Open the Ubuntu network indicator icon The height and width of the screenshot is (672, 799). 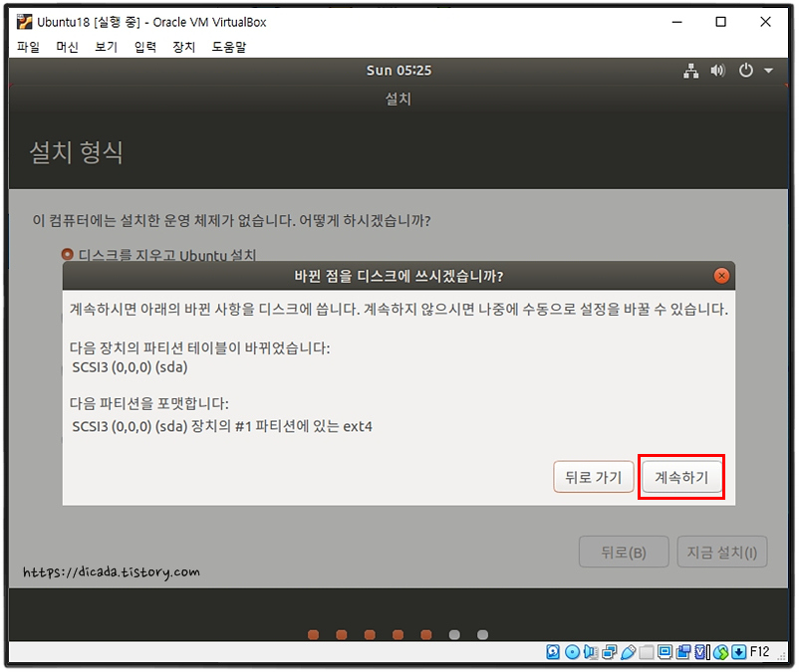pyautogui.click(x=691, y=71)
